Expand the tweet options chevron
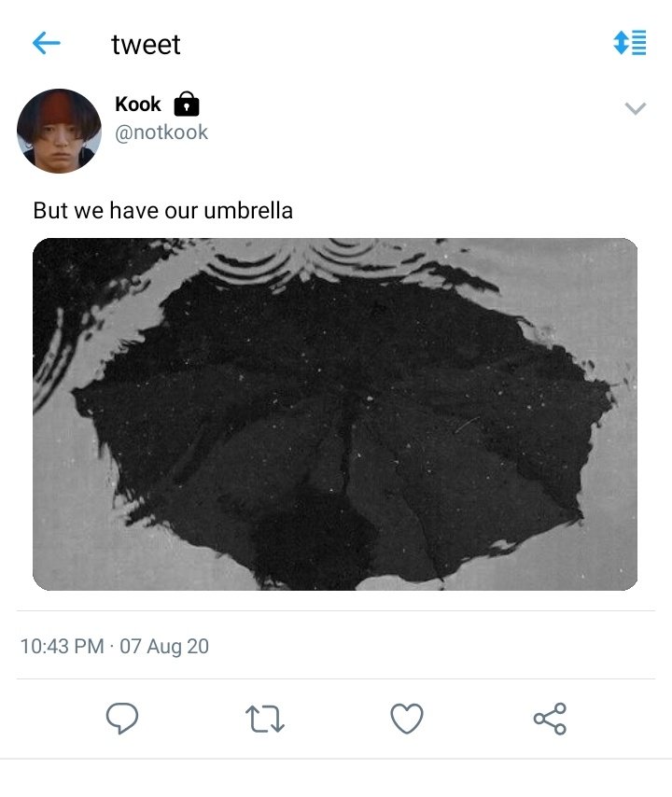The image size is (672, 797). [x=635, y=108]
